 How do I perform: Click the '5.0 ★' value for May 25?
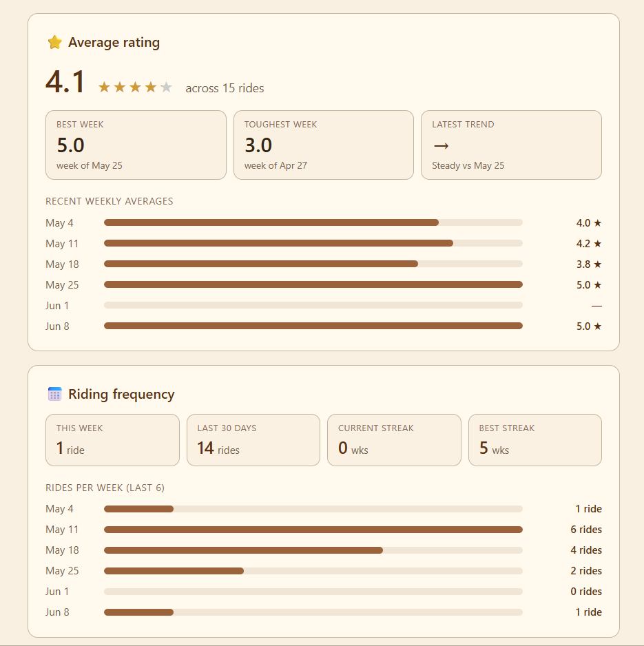(589, 284)
